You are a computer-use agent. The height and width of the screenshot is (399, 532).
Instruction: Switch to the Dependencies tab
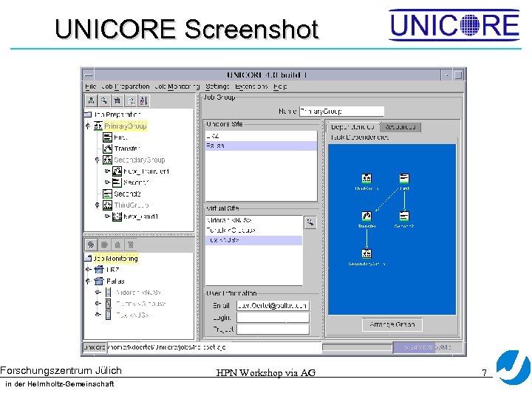tap(352, 127)
